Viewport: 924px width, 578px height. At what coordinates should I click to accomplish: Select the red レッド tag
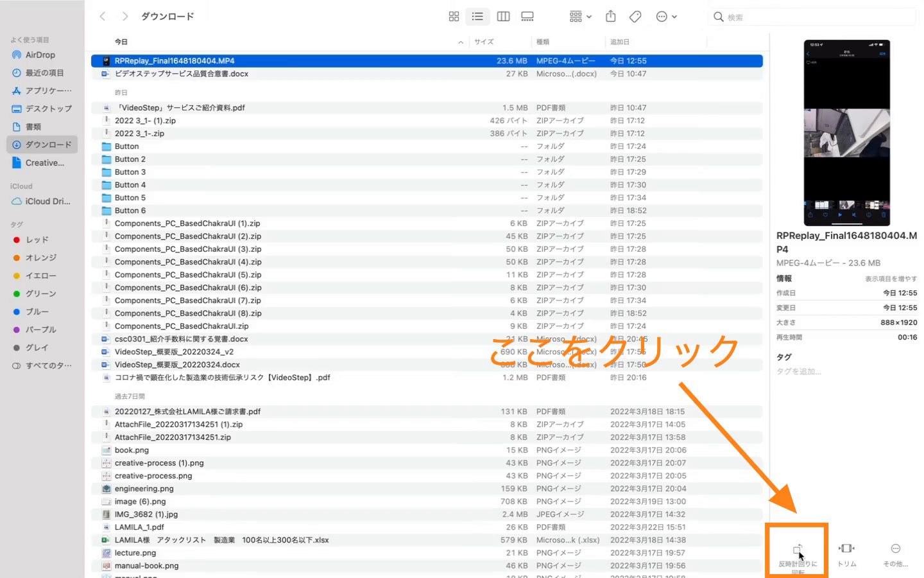37,240
